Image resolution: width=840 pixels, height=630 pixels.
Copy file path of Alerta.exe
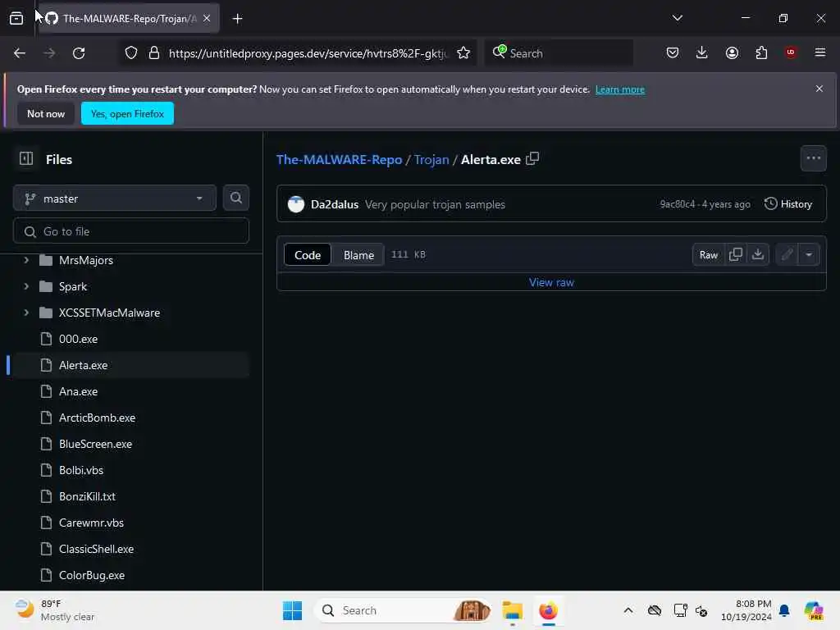tap(532, 158)
